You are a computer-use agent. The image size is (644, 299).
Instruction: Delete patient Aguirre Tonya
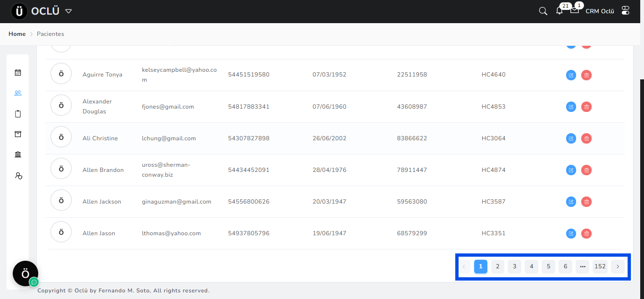(586, 75)
